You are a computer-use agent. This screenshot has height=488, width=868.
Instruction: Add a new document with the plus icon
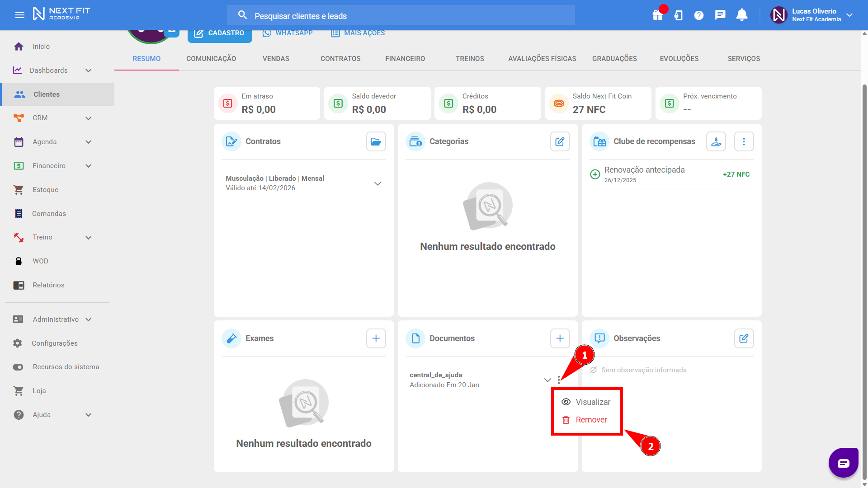click(x=560, y=338)
